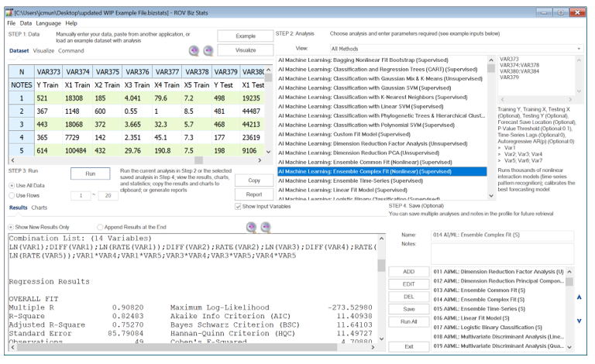Open the Results tab
Image resolution: width=595 pixels, height=364 pixels.
(x=19, y=208)
